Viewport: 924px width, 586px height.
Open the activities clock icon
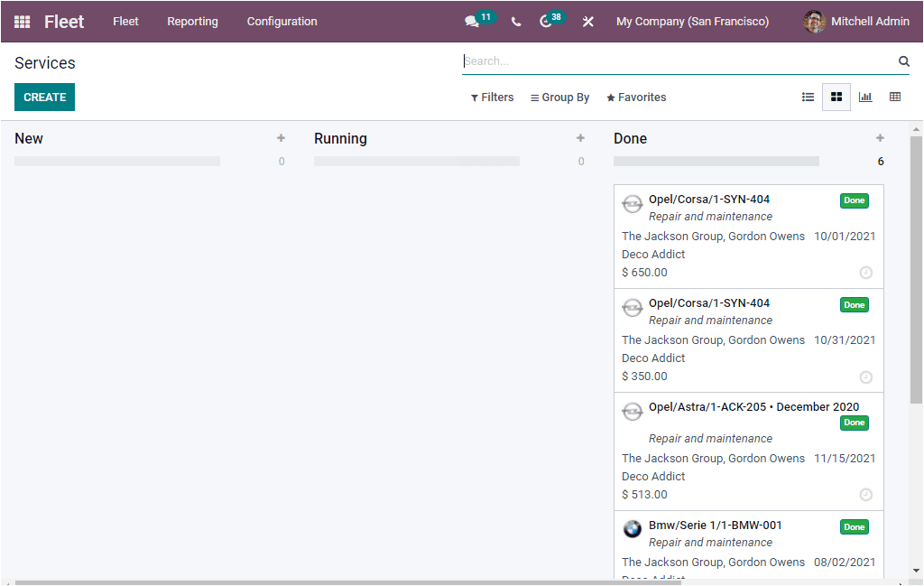[x=547, y=21]
